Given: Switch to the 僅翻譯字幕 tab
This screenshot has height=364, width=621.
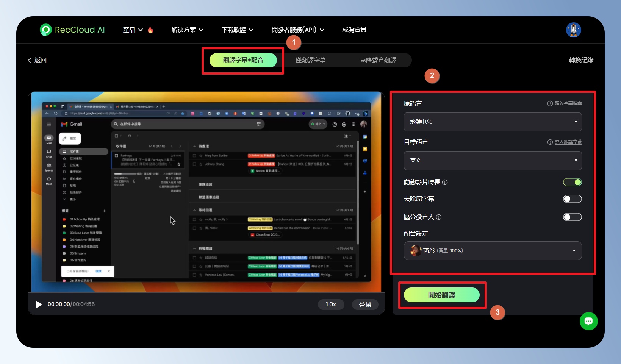Looking at the screenshot, I should (x=310, y=60).
